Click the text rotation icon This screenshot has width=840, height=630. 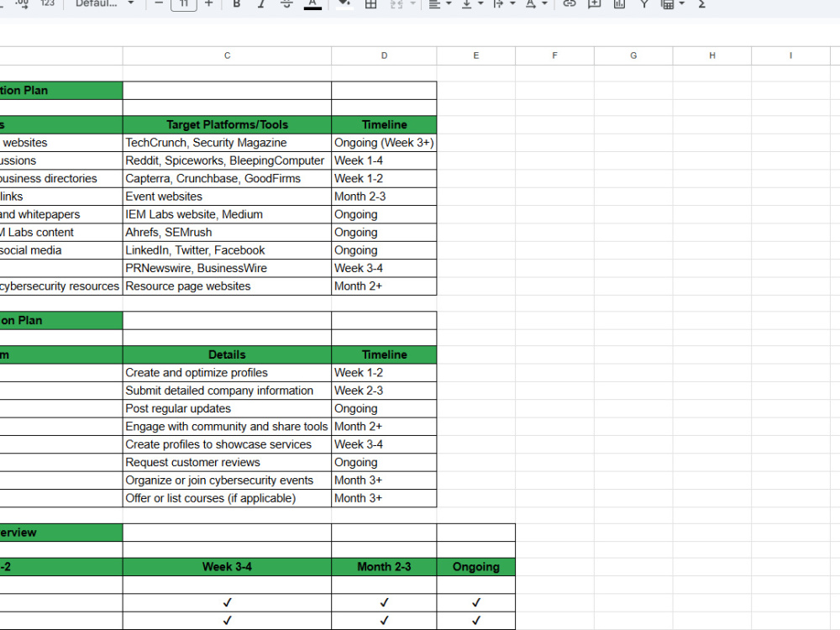pos(530,3)
